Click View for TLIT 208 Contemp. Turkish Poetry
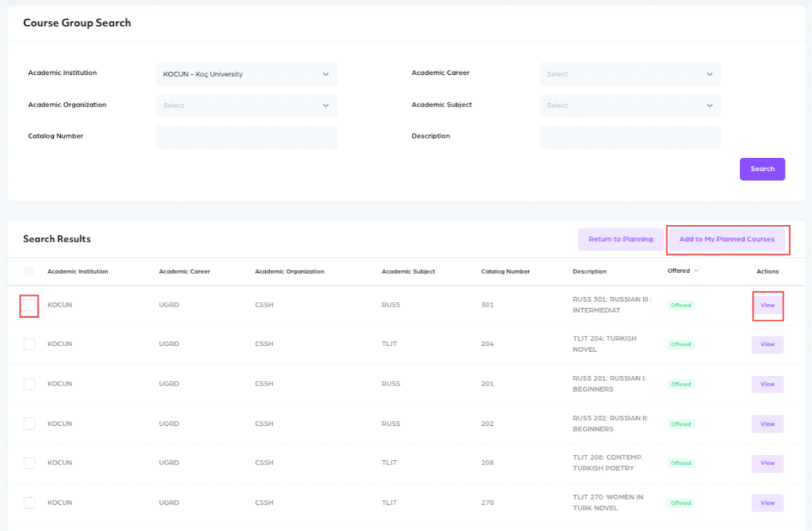The width and height of the screenshot is (812, 531). coord(767,463)
